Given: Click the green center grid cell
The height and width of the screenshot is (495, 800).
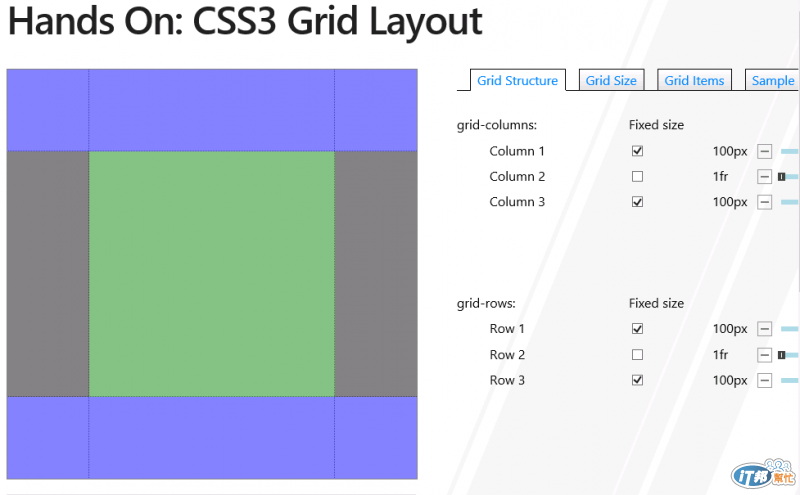Looking at the screenshot, I should pos(212,274).
